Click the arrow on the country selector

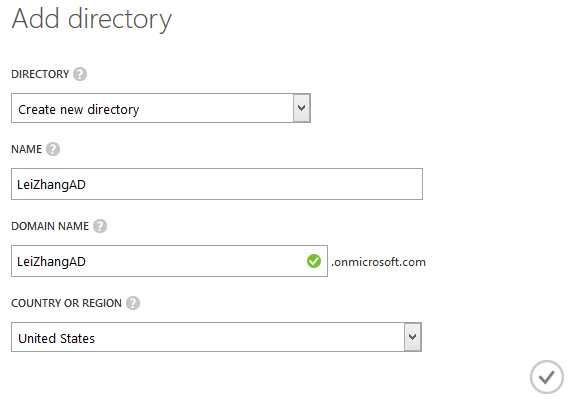pos(413,337)
